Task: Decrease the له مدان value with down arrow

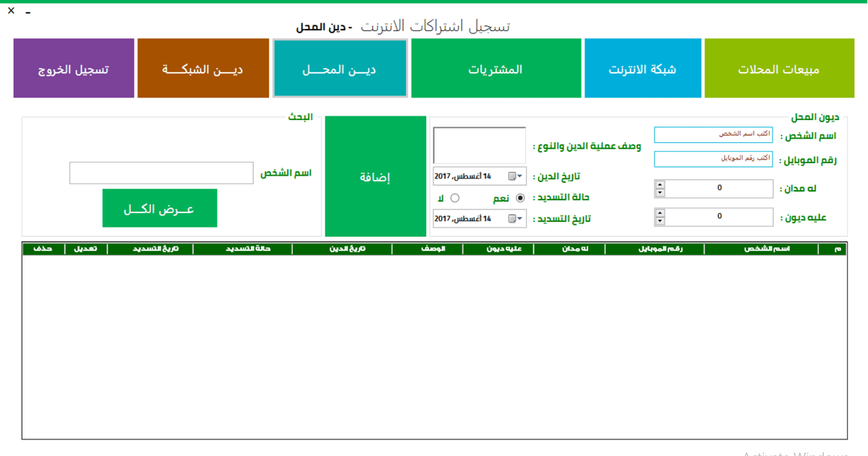Action: click(x=660, y=193)
